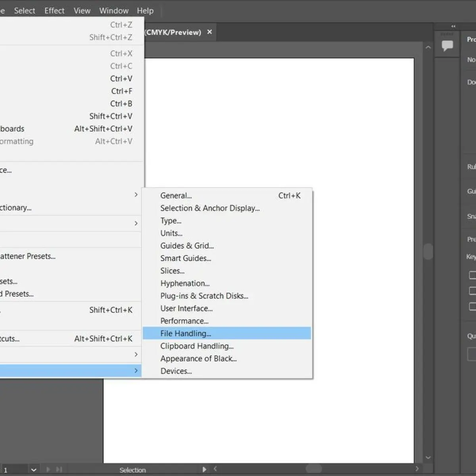Click the Flattener Presets... entry

pyautogui.click(x=71, y=256)
